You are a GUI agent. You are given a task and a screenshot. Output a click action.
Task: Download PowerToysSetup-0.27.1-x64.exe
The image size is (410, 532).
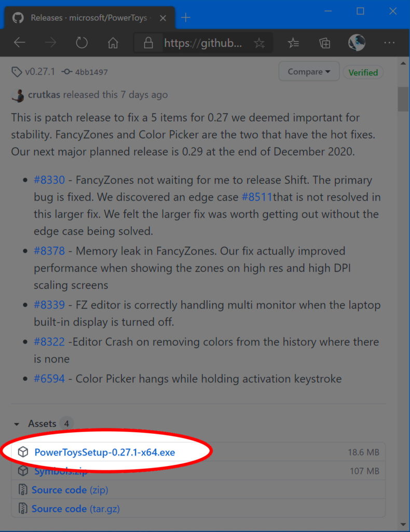105,453
